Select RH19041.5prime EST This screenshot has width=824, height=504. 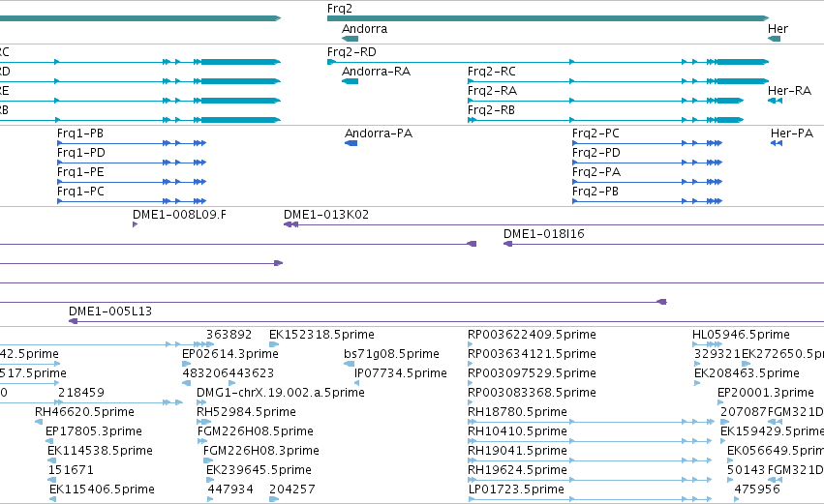click(517, 451)
